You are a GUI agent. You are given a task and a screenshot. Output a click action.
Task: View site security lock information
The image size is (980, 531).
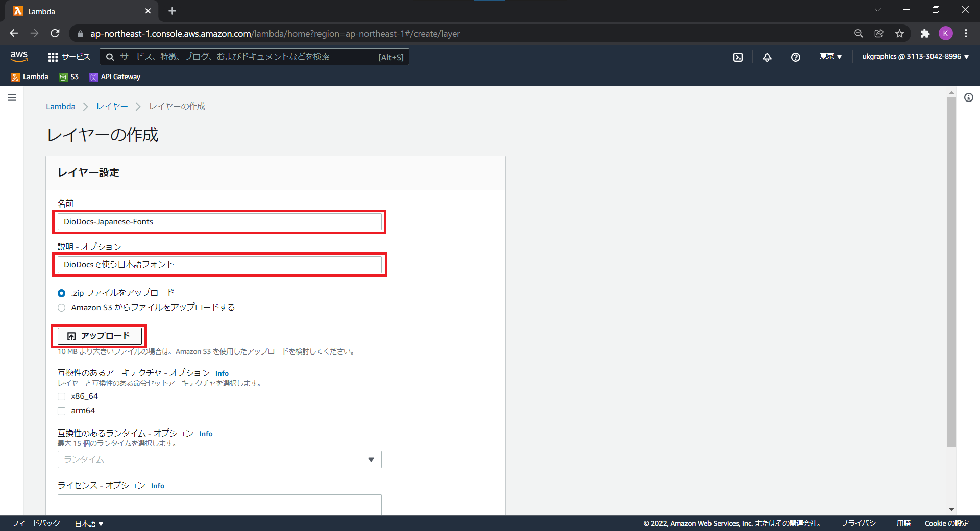coord(80,34)
